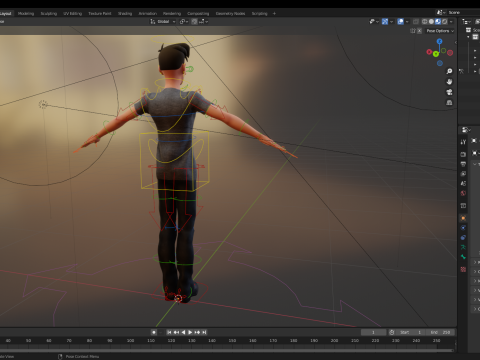The width and height of the screenshot is (480, 360).
Task: Open the overlays settings dropdown arrow
Action: tap(407, 22)
